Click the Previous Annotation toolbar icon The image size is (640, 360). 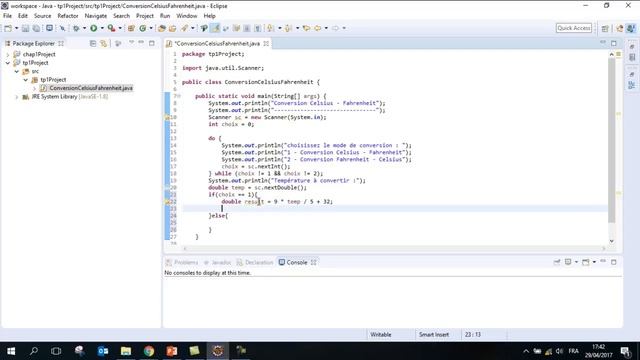pyautogui.click(x=288, y=28)
